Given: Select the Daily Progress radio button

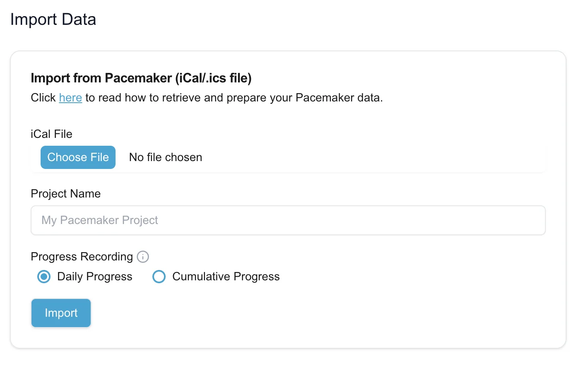Looking at the screenshot, I should (43, 277).
